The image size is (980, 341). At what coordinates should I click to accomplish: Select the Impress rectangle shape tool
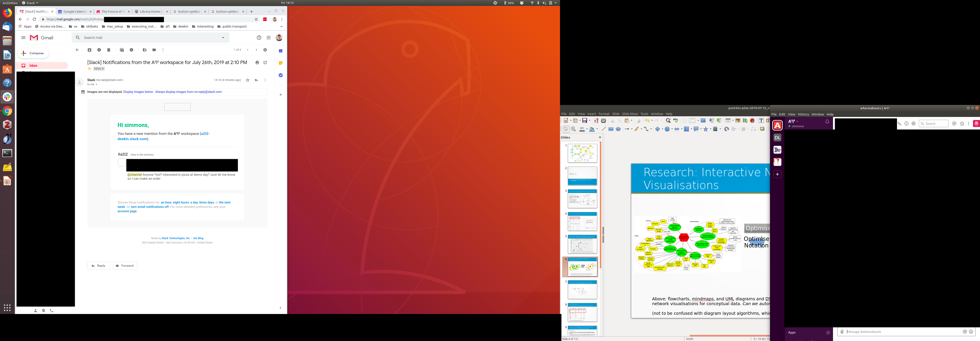coord(611,129)
